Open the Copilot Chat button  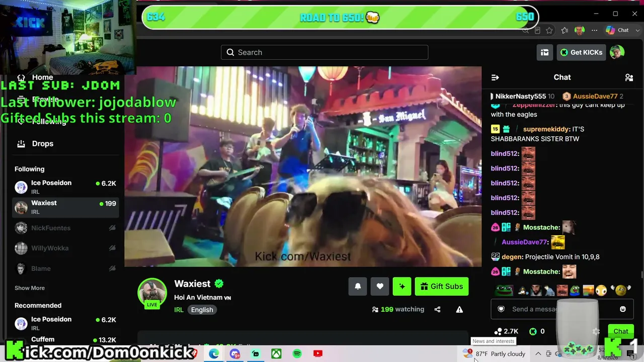click(617, 30)
